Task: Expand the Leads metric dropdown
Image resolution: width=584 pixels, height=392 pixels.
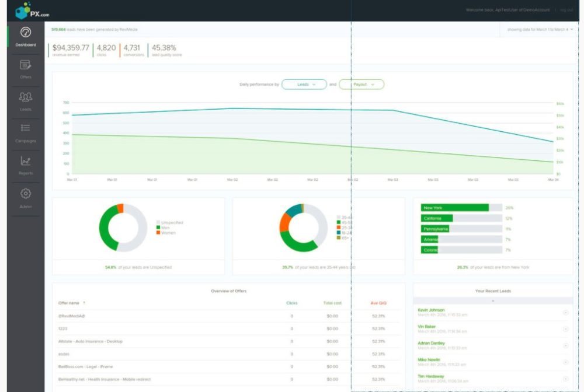Action: coord(304,85)
